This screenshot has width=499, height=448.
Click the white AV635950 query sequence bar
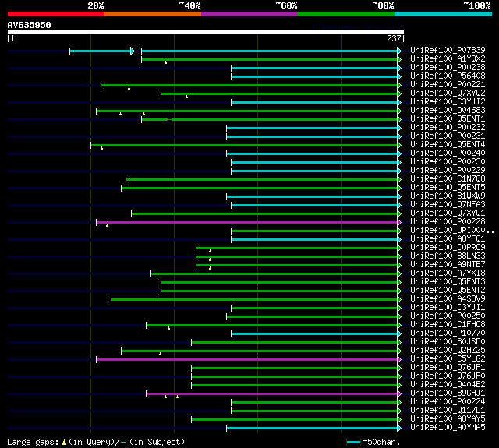pyautogui.click(x=206, y=32)
